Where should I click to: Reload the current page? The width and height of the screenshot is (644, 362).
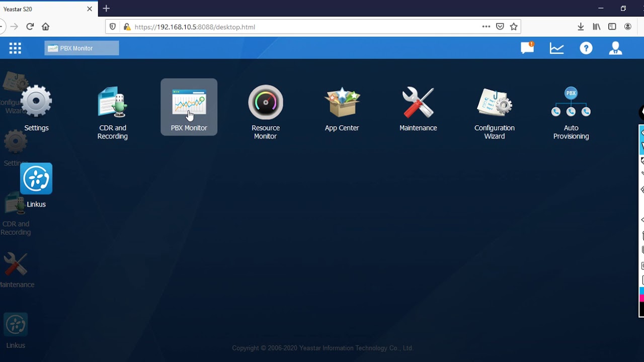click(30, 27)
